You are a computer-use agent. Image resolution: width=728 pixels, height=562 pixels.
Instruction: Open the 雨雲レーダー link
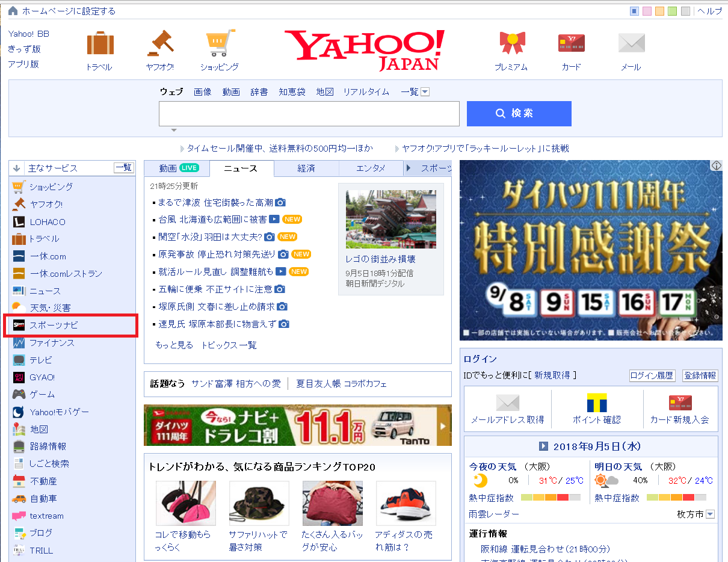tap(494, 514)
